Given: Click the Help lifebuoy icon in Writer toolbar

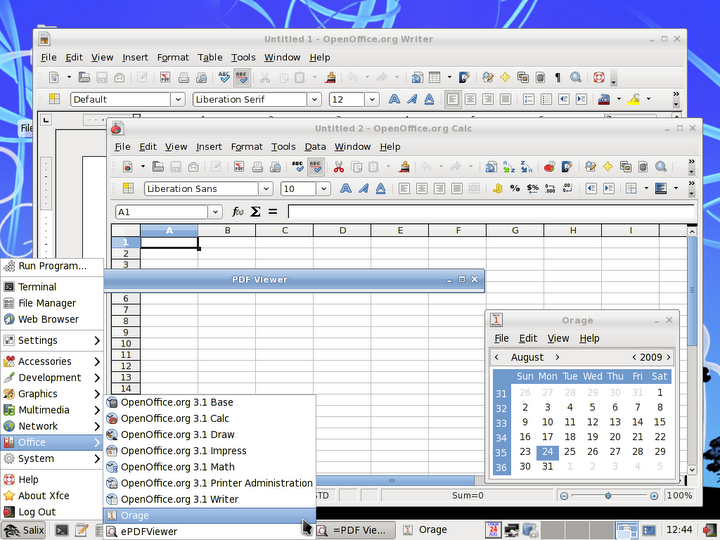Looking at the screenshot, I should click(598, 77).
